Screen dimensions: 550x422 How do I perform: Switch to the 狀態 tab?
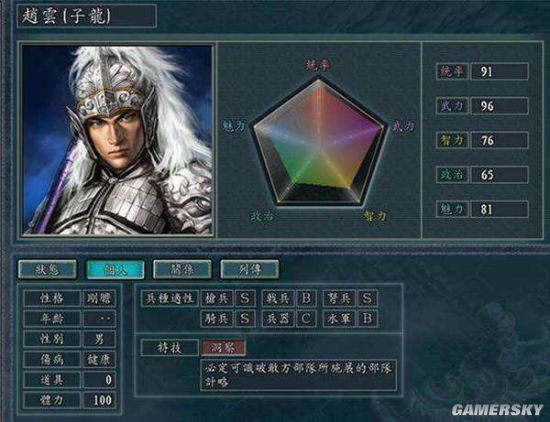(x=47, y=269)
